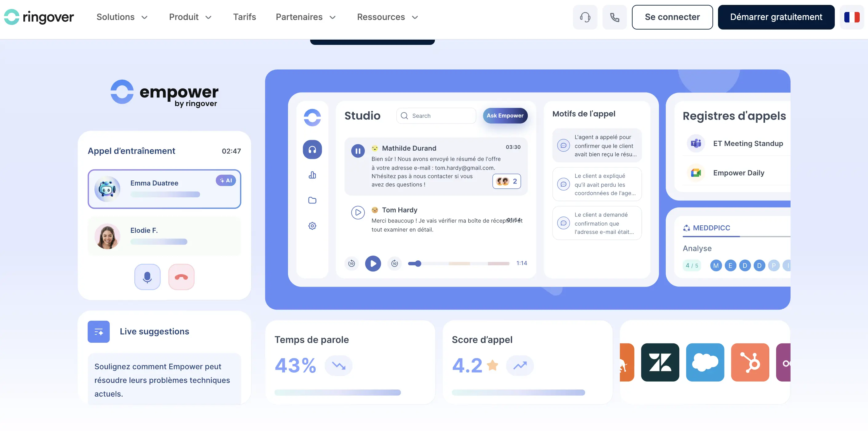Viewport: 868px width, 431px height.
Task: Play Tom Hardy's message
Action: 357,213
